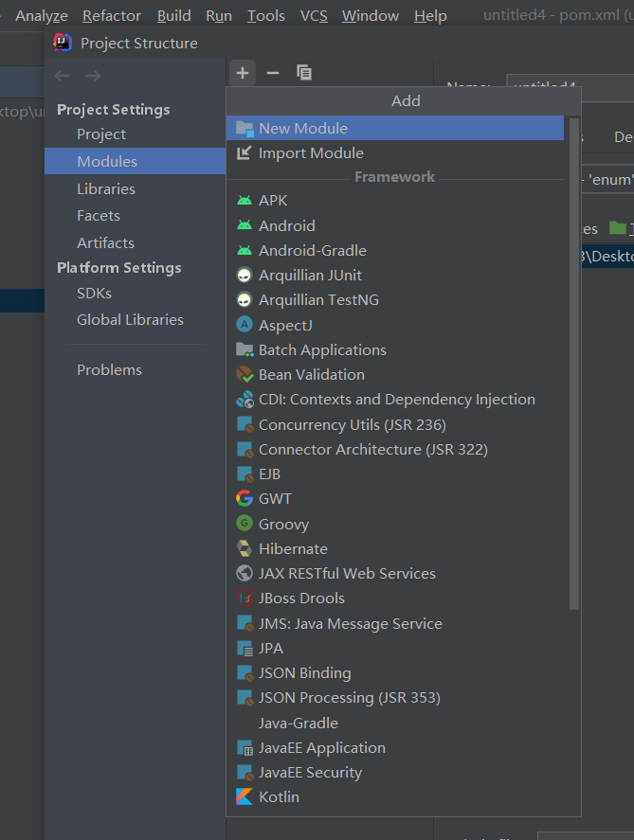Click the Add (plus) toolbar icon
Viewport: 634px width, 840px height.
pos(243,73)
